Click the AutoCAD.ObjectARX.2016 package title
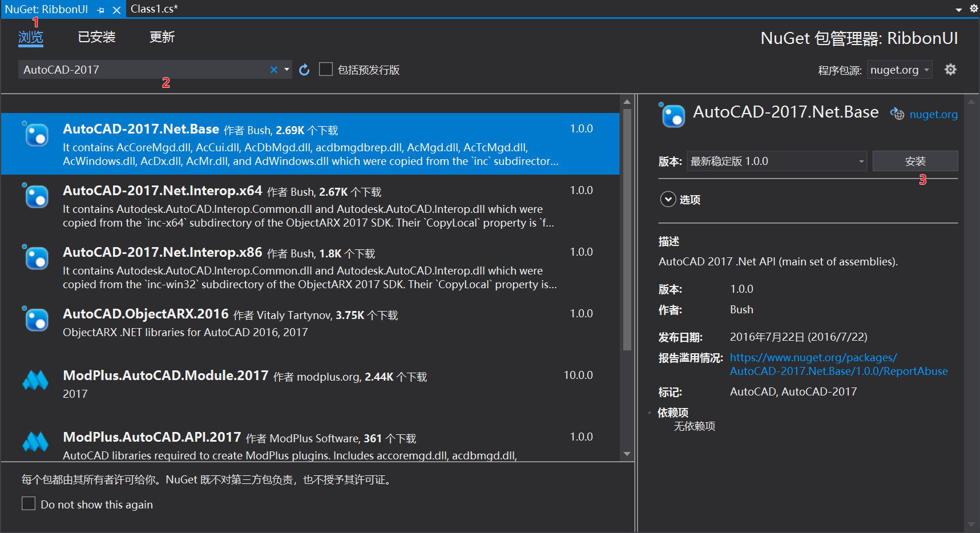This screenshot has width=980, height=533. (x=146, y=314)
